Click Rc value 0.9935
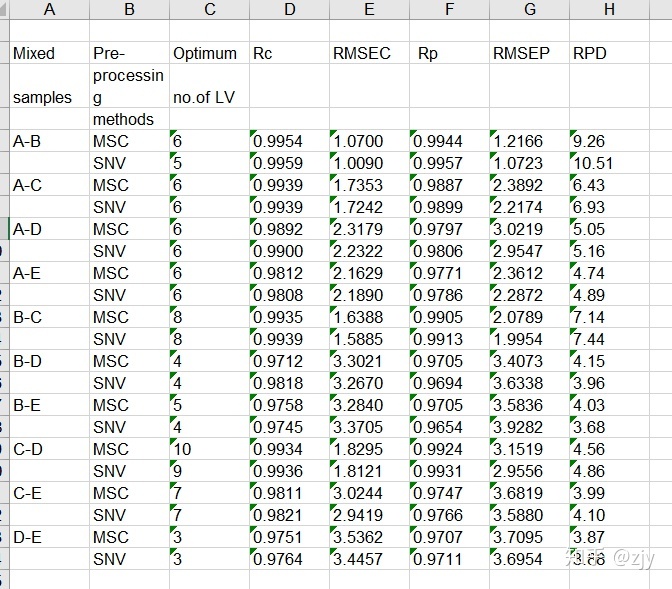This screenshot has height=589, width=672. (290, 317)
